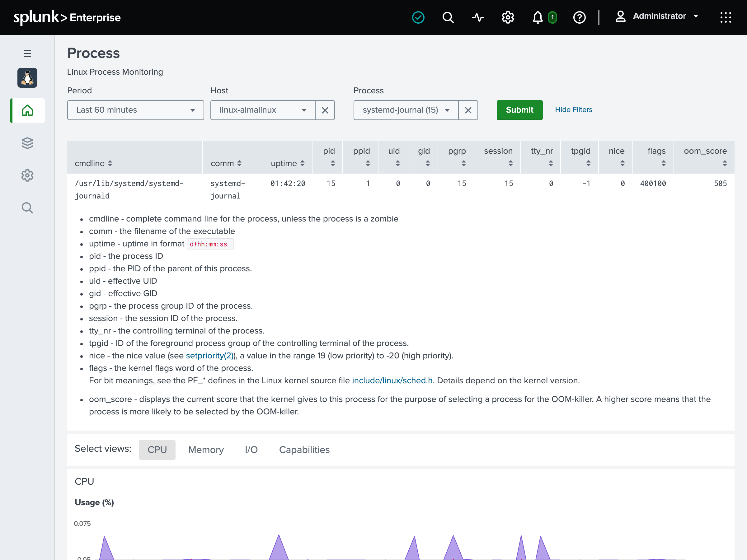The image size is (747, 560).
Task: Click the oom_score value 505
Action: point(720,183)
